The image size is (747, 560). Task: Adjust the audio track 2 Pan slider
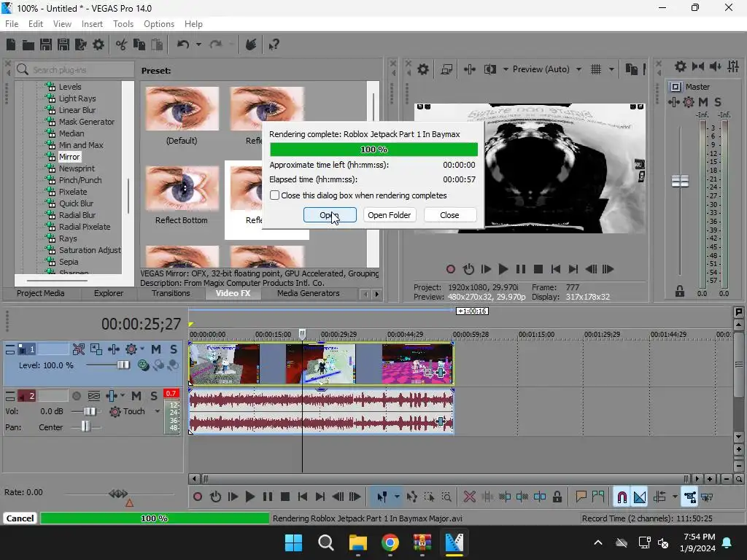pyautogui.click(x=85, y=427)
